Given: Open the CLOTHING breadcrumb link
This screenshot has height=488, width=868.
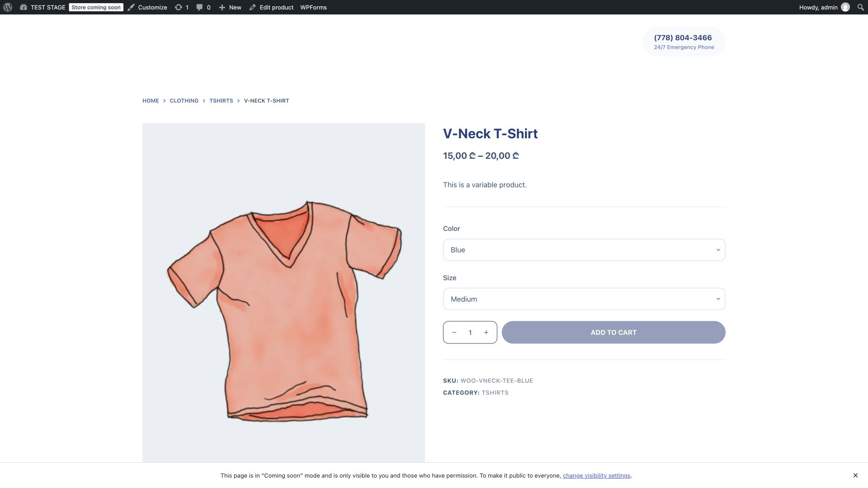Looking at the screenshot, I should pos(184,101).
